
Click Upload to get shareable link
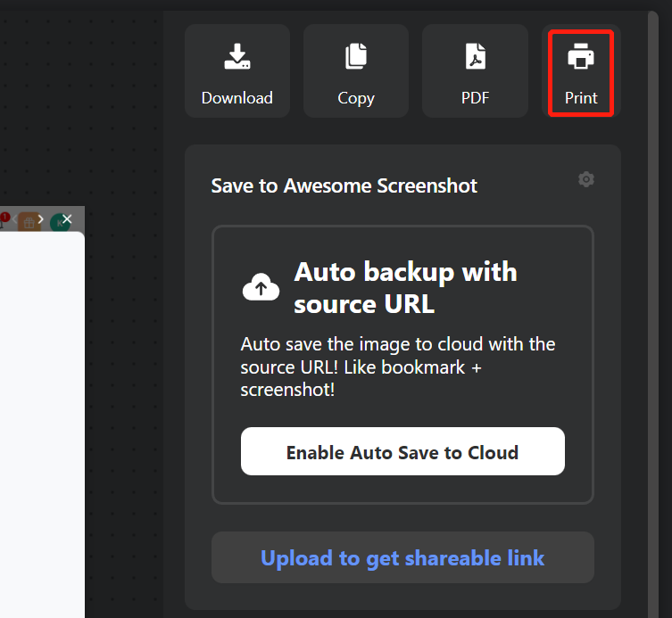[x=402, y=557]
